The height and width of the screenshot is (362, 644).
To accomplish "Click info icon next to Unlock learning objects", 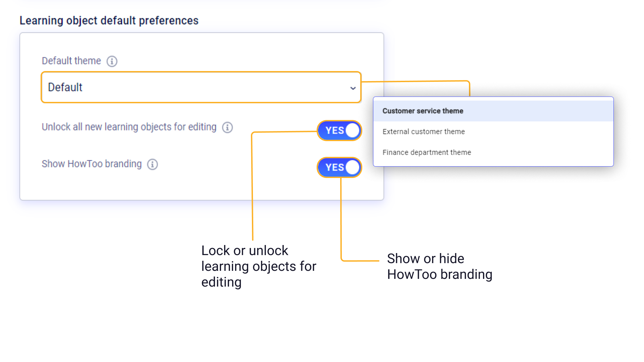I will [x=227, y=127].
